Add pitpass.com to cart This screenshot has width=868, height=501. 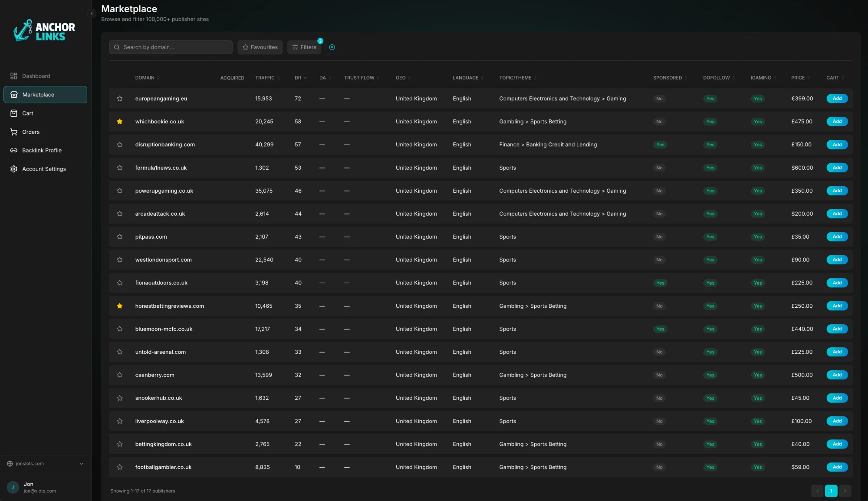[x=837, y=237]
